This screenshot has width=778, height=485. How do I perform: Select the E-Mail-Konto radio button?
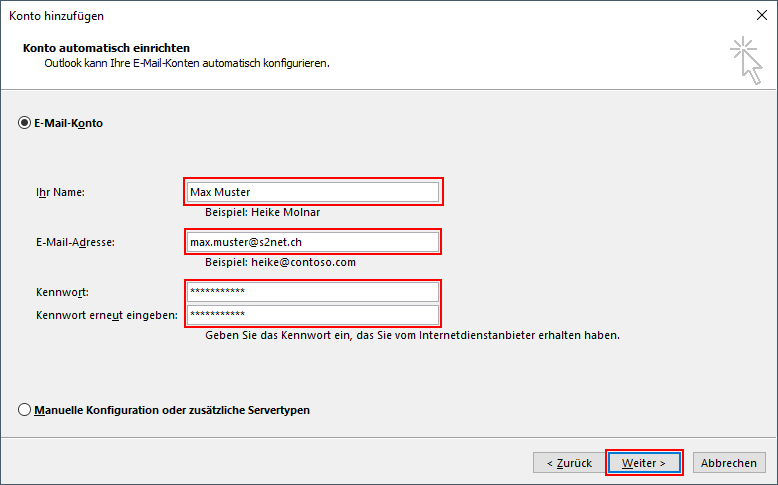(x=25, y=124)
